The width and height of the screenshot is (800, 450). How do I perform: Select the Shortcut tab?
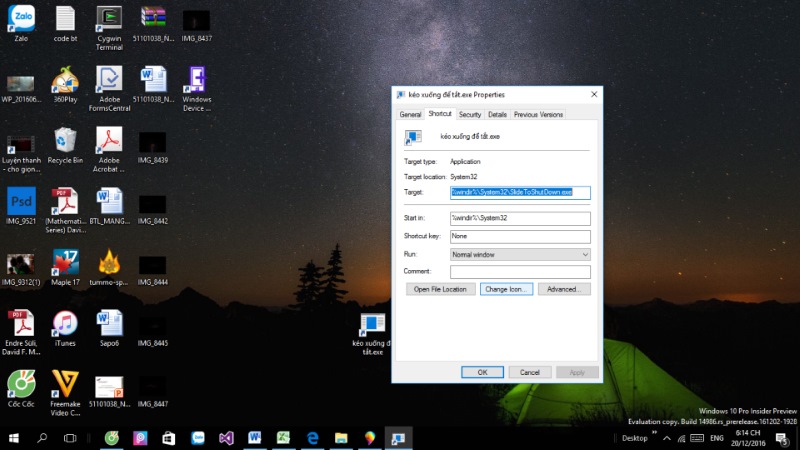pyautogui.click(x=440, y=114)
